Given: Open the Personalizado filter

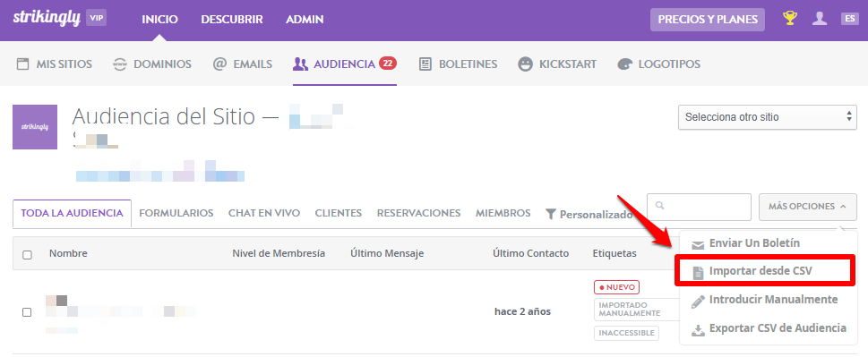Looking at the screenshot, I should pos(589,215).
